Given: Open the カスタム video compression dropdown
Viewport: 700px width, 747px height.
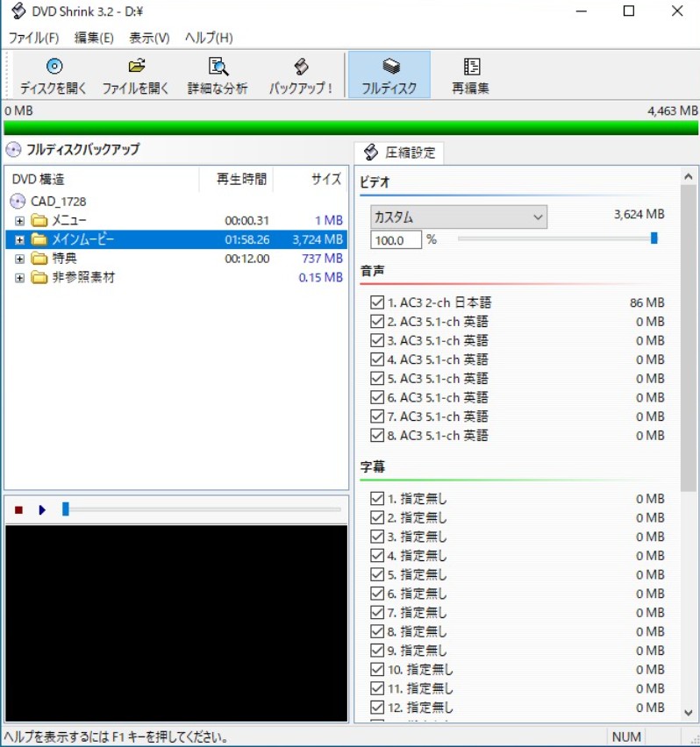Looking at the screenshot, I should pyautogui.click(x=459, y=217).
